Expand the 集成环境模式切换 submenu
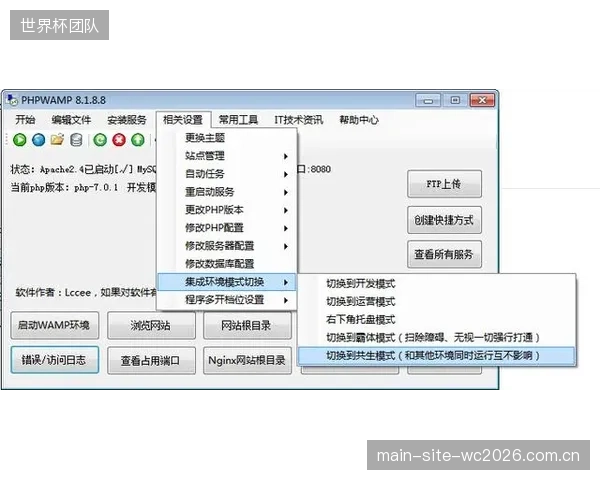 point(227,282)
